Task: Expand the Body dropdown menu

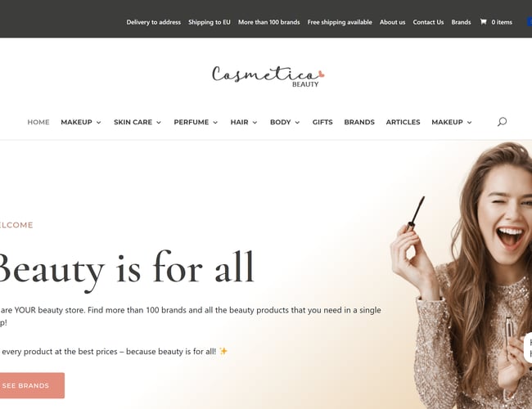Action: click(285, 122)
